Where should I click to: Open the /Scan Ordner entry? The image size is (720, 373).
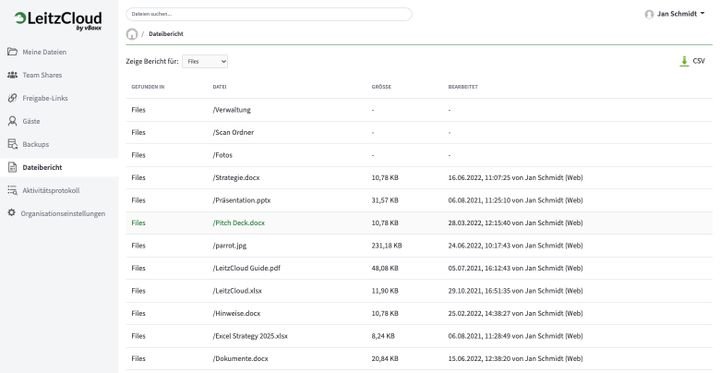(x=233, y=132)
